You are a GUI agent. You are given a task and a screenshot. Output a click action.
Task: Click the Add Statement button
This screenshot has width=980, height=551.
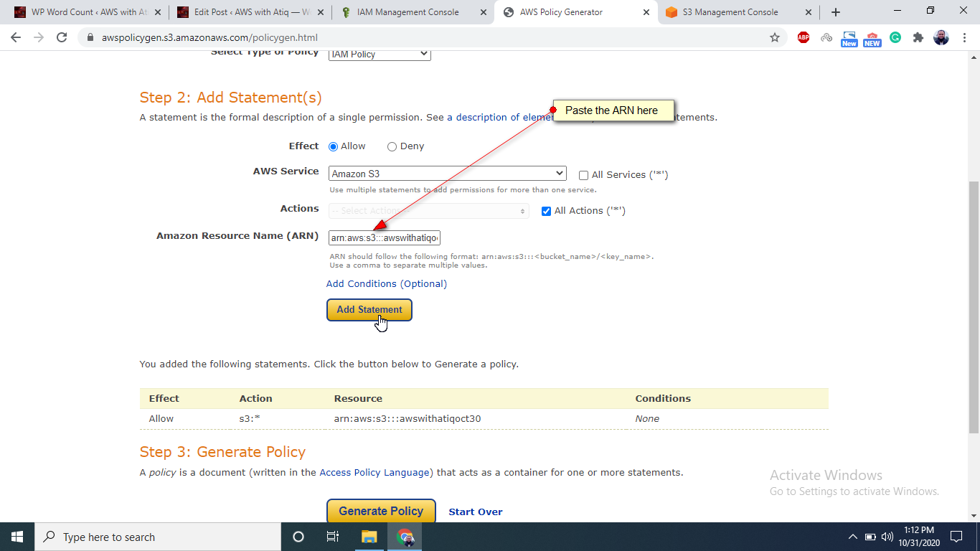tap(369, 309)
